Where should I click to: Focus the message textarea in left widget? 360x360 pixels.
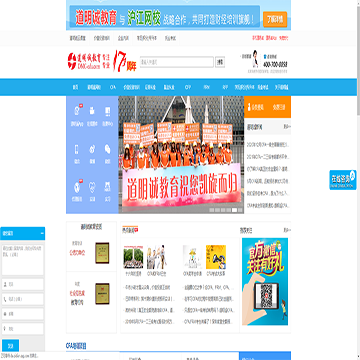(x=23, y=260)
